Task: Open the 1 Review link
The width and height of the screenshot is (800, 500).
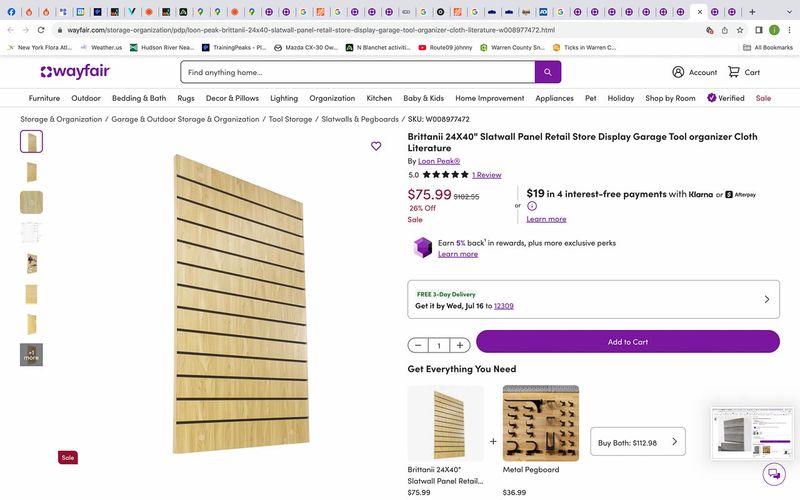Action: point(487,174)
